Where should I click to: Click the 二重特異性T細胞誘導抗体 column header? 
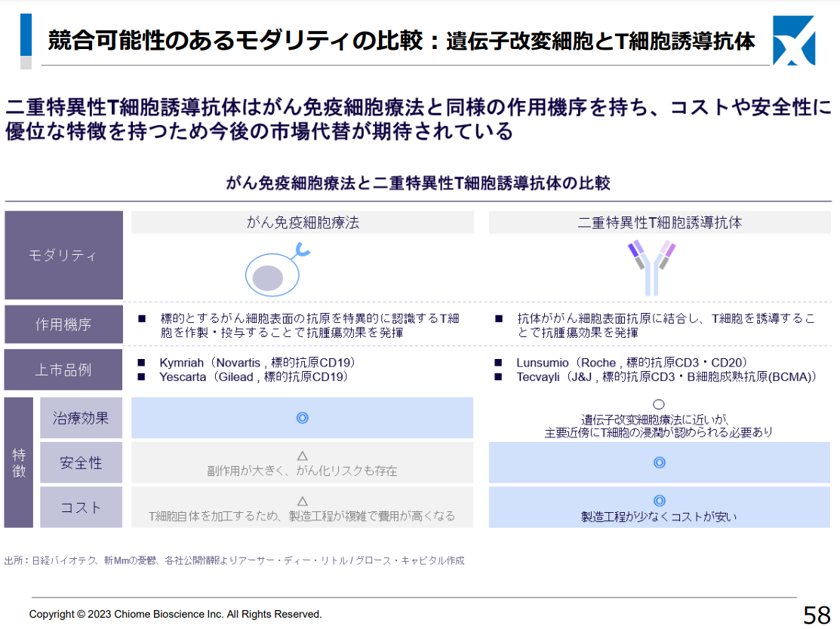[x=660, y=222]
